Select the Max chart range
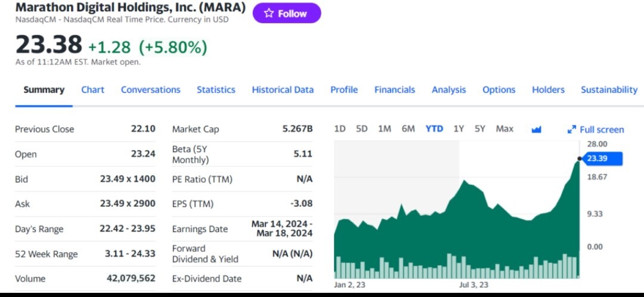This screenshot has height=297, width=644. point(504,129)
